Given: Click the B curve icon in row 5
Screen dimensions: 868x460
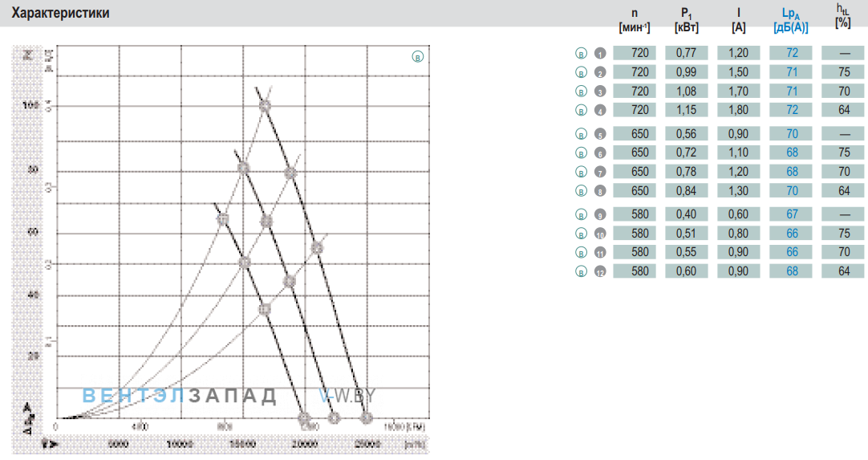Looking at the screenshot, I should (581, 134).
